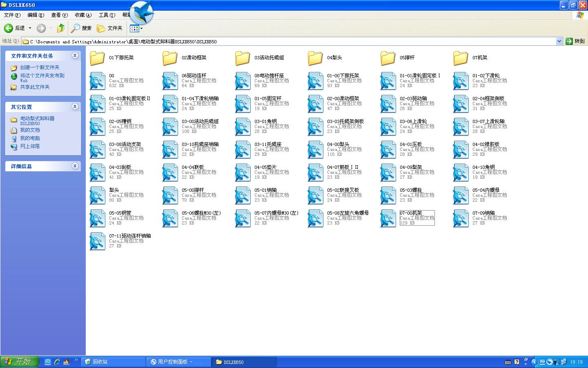Image resolution: width=588 pixels, height=368 pixels.
Task: Click the 创建一个新文件夹 link
Action: 39,67
